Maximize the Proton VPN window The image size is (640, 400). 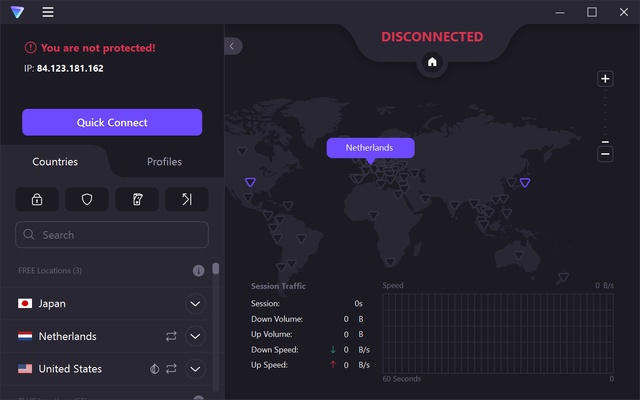(592, 12)
